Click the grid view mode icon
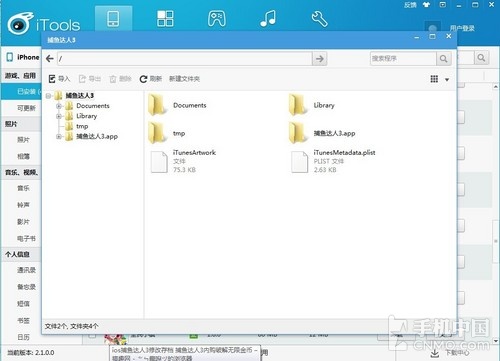 (434, 79)
